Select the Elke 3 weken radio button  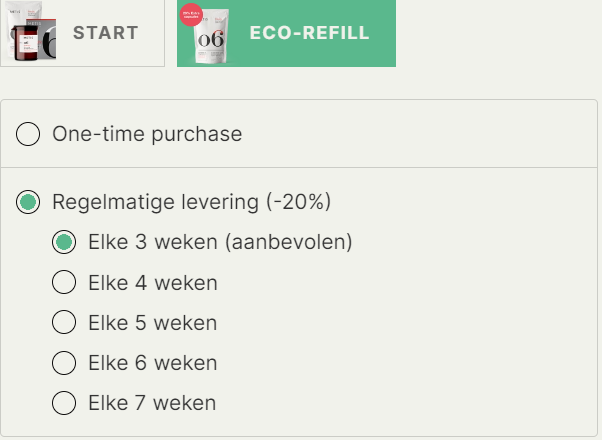(x=64, y=242)
